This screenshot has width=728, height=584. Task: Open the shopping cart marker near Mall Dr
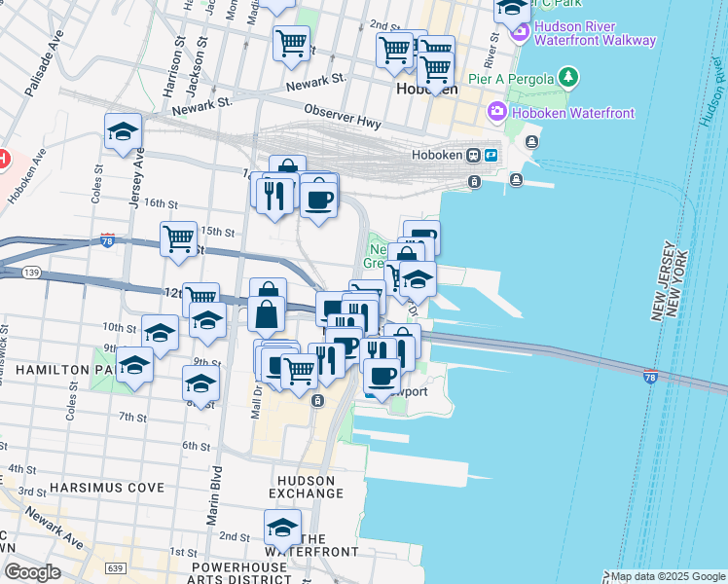(x=300, y=375)
